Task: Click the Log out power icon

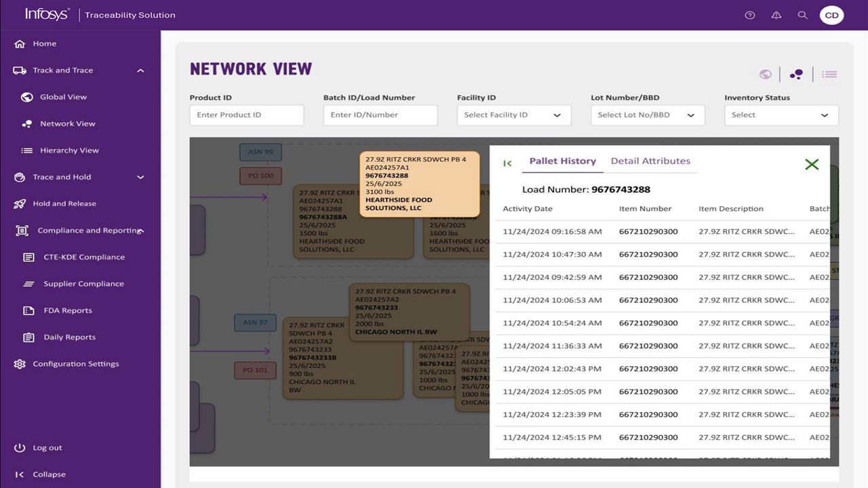Action: pyautogui.click(x=20, y=448)
